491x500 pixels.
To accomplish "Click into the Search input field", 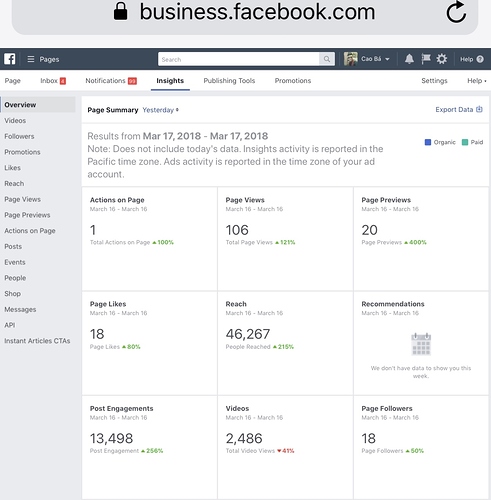I will point(239,59).
